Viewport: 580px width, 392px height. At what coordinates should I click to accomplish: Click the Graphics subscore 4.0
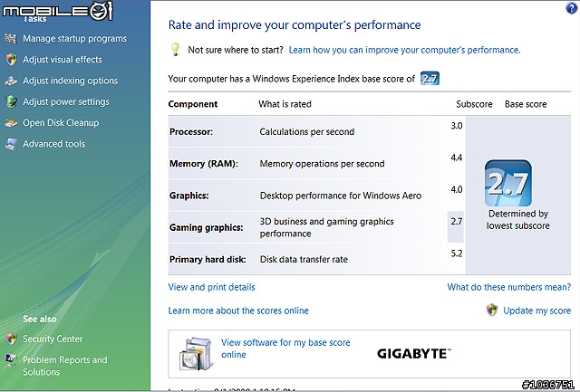(457, 189)
